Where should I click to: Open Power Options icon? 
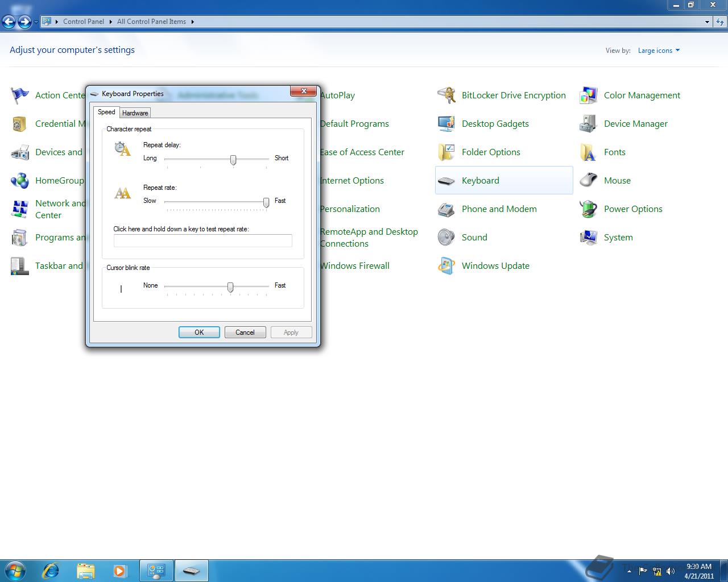[589, 209]
